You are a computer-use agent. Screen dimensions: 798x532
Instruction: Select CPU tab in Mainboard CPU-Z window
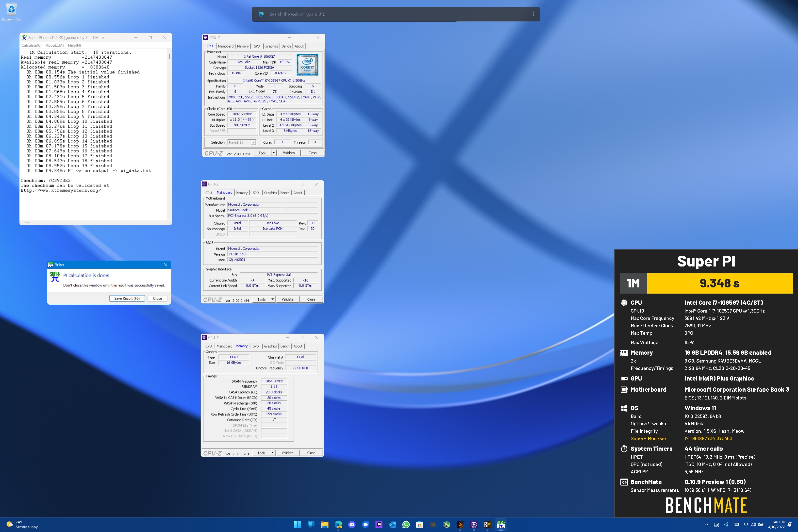(x=209, y=193)
